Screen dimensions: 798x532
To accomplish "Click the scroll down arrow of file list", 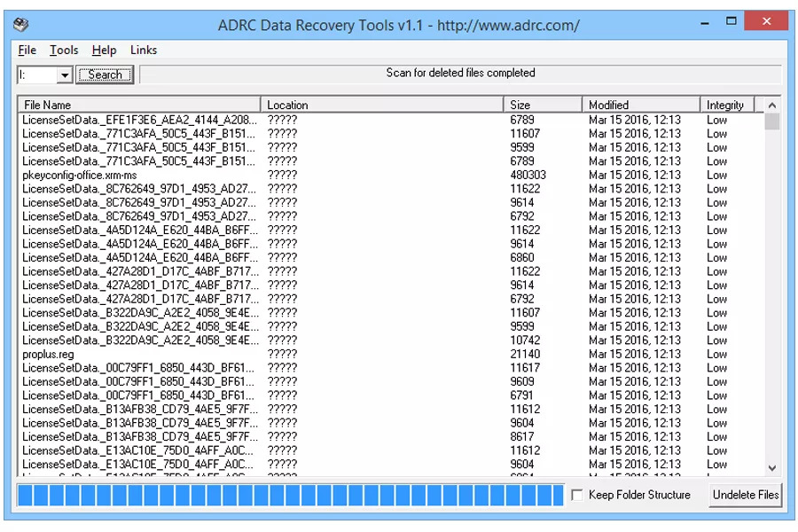I will click(771, 468).
